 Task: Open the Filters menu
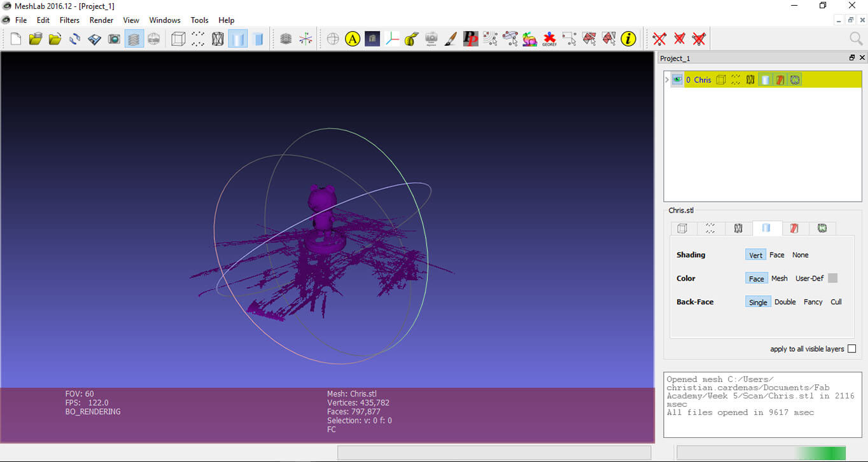(69, 20)
